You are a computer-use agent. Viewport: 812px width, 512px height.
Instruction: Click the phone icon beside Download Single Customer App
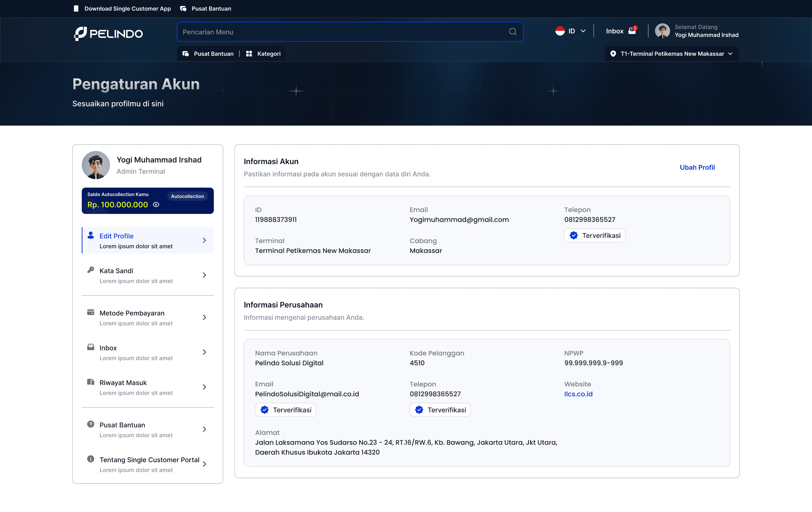click(x=76, y=8)
